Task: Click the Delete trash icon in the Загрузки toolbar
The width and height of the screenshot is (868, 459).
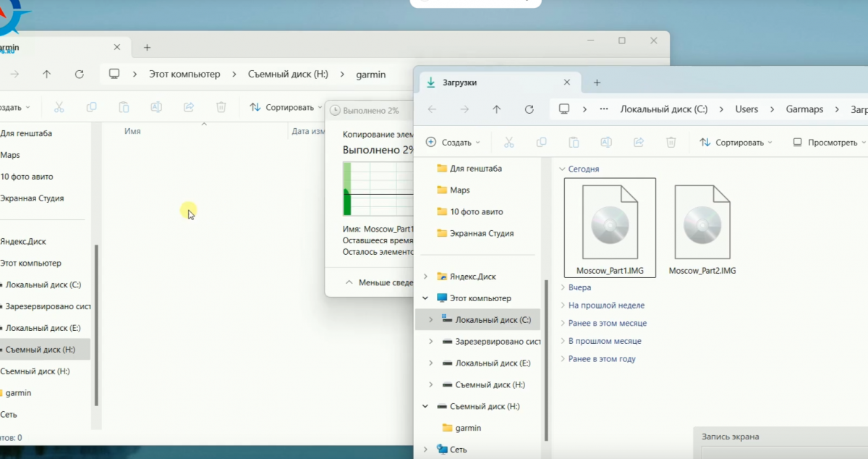Action: [671, 143]
